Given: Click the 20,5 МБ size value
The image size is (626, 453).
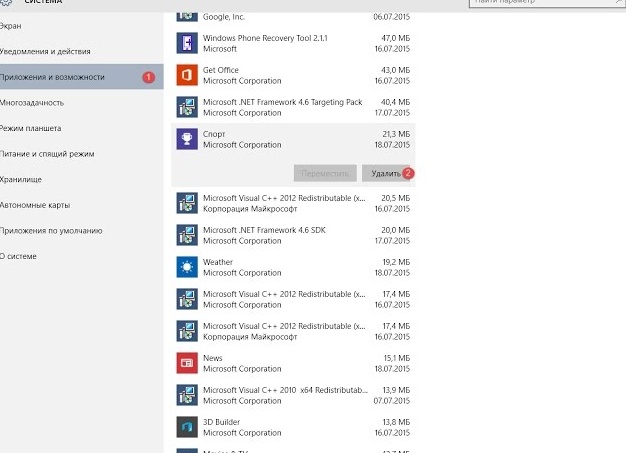Looking at the screenshot, I should click(x=396, y=198).
